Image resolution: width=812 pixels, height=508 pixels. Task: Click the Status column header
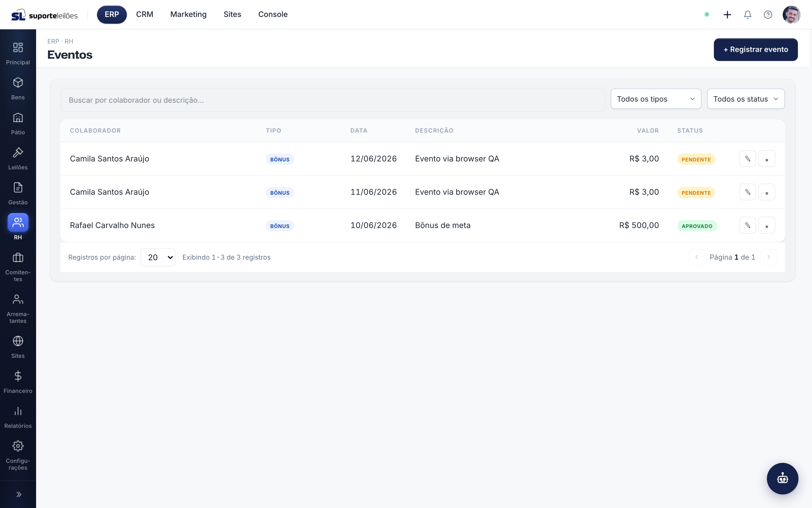point(690,131)
